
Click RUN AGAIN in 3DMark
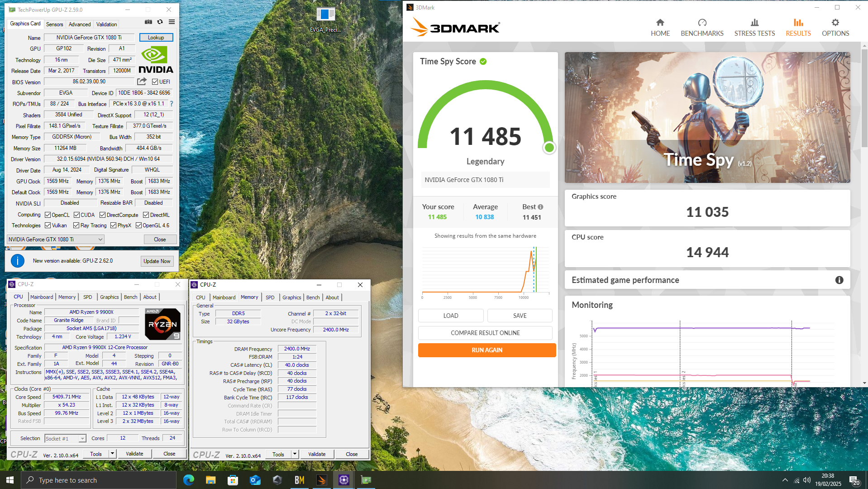487,350
